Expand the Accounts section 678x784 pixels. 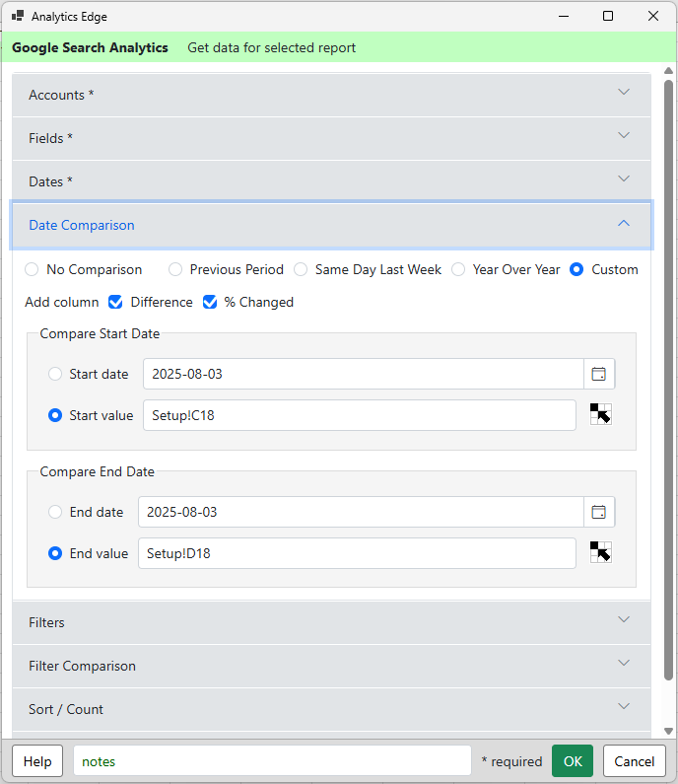[x=332, y=95]
